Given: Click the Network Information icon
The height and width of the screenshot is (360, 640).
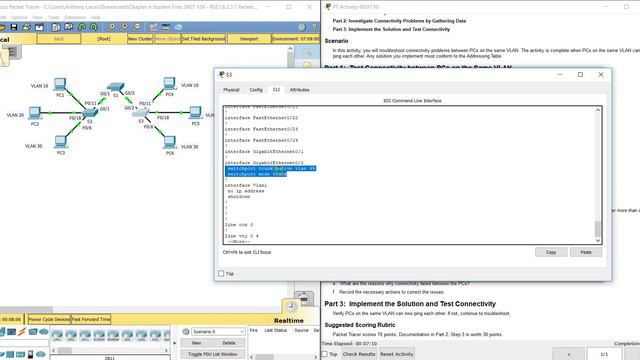Looking at the screenshot, I should 302,27.
